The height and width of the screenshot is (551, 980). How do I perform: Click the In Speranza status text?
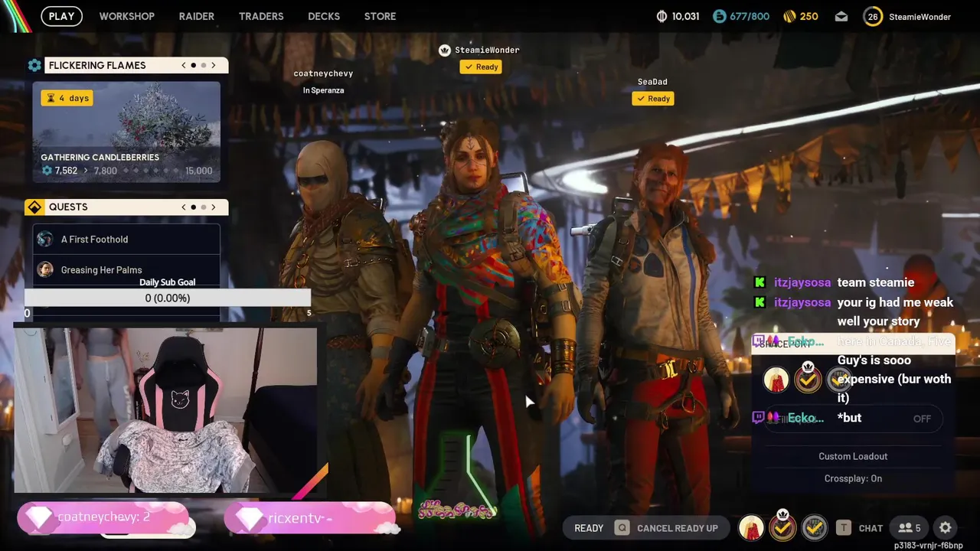coord(323,90)
